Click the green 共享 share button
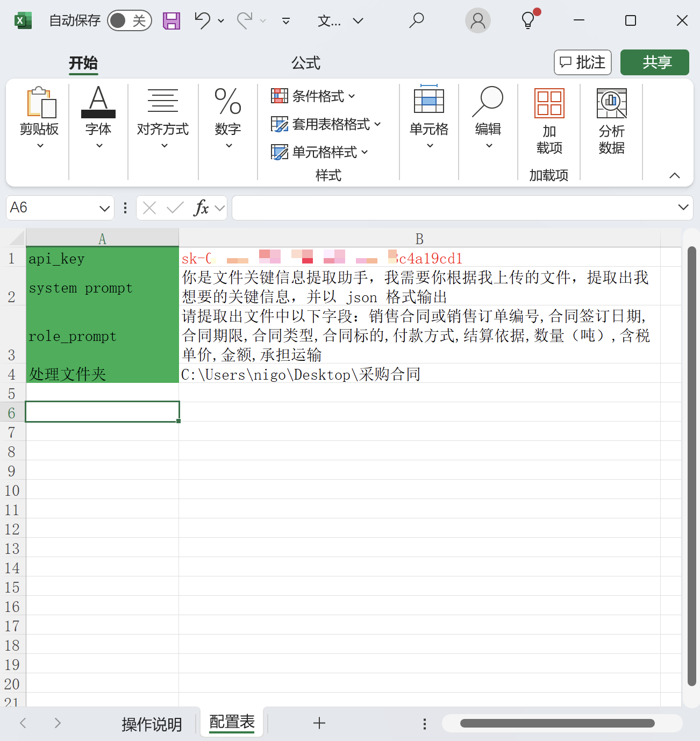700x741 pixels. pyautogui.click(x=655, y=62)
